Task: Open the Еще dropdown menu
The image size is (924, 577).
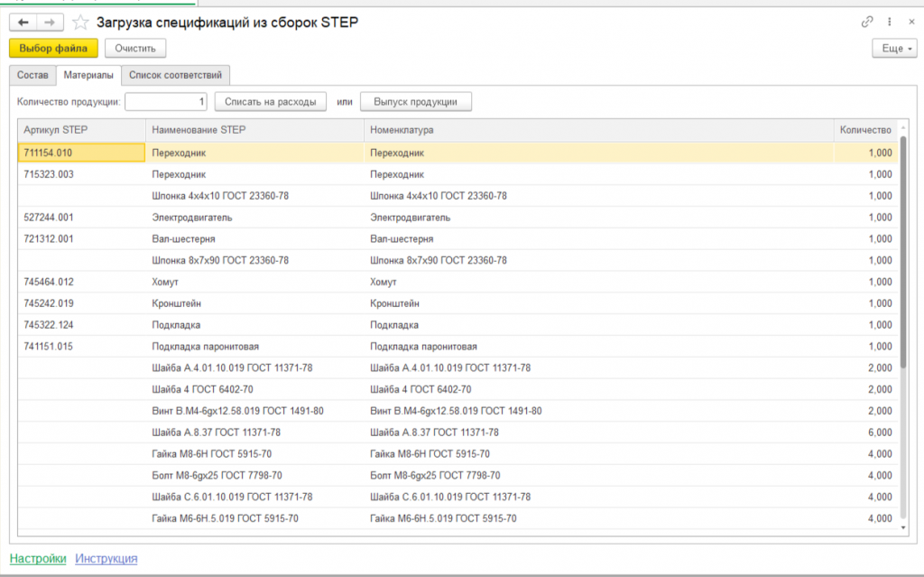Action: tap(894, 49)
